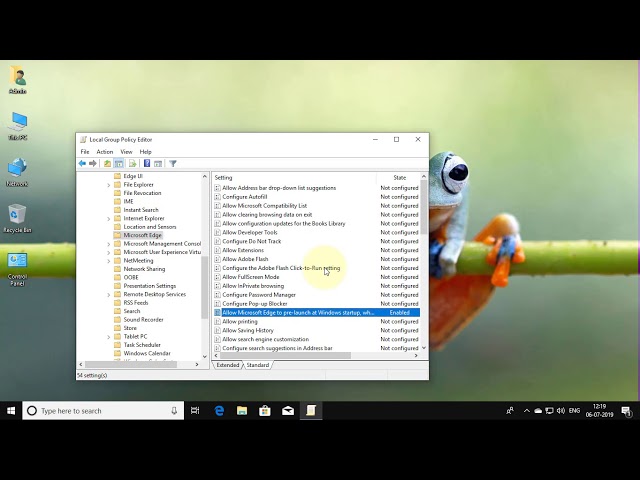Show hidden system tray icons chevron
640x480 pixels.
pyautogui.click(x=527, y=411)
